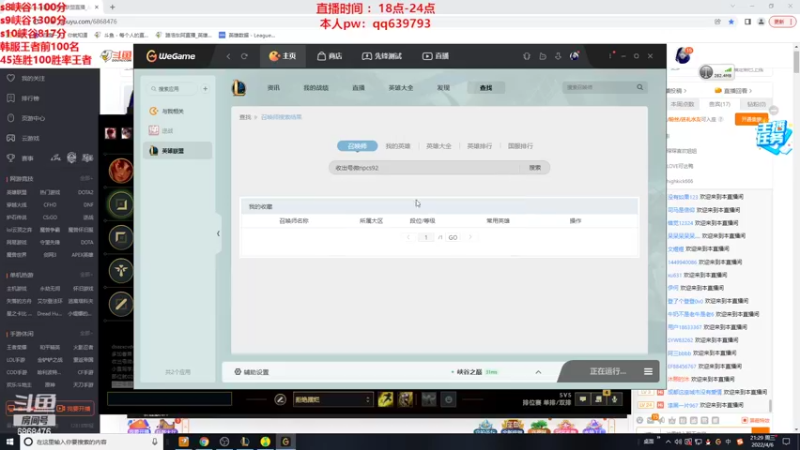Open the 查找 search menu
800x450 pixels.
click(x=486, y=88)
